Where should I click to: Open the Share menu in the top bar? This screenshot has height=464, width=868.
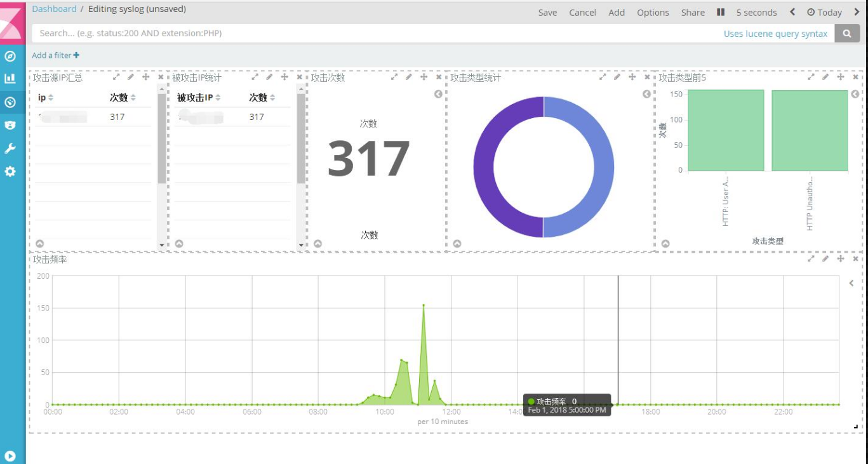[693, 12]
